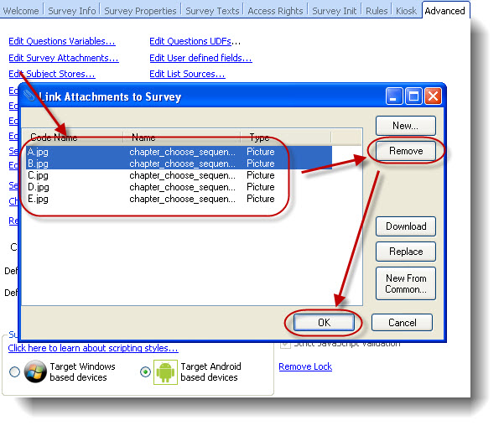This screenshot has height=431, width=504.
Task: Select the D.jpg attachment row
Action: (179, 187)
